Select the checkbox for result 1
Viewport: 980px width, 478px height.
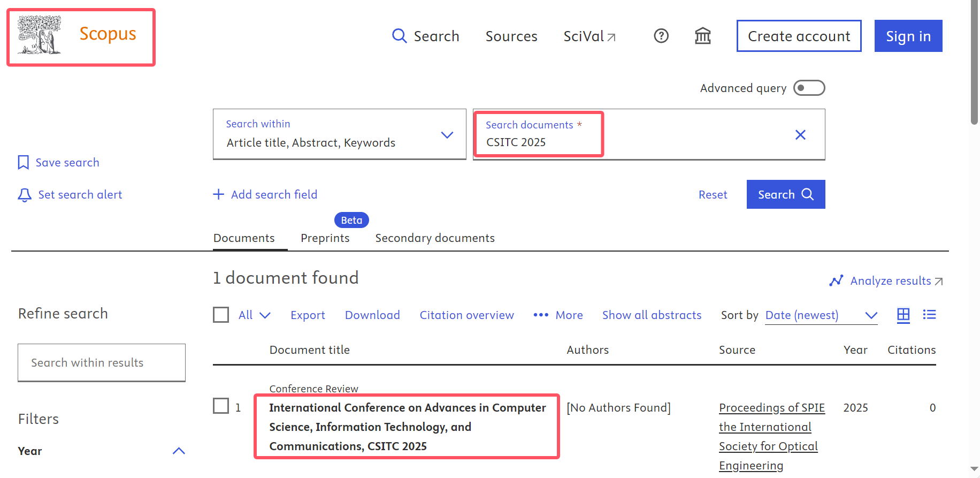click(221, 406)
